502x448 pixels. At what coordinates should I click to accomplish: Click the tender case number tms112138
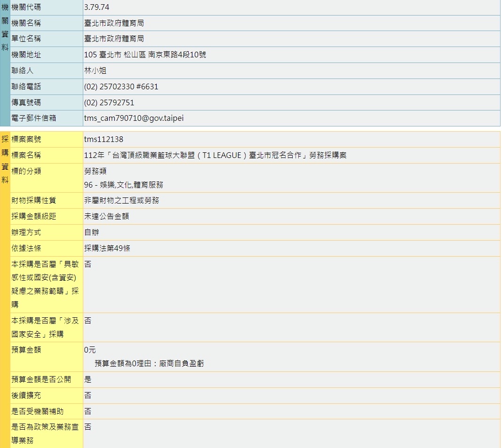coord(104,139)
